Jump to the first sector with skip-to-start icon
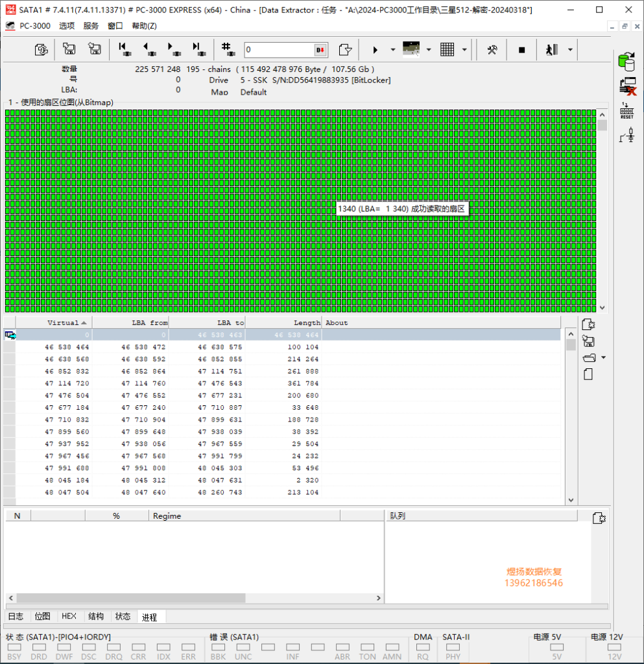 pos(125,49)
